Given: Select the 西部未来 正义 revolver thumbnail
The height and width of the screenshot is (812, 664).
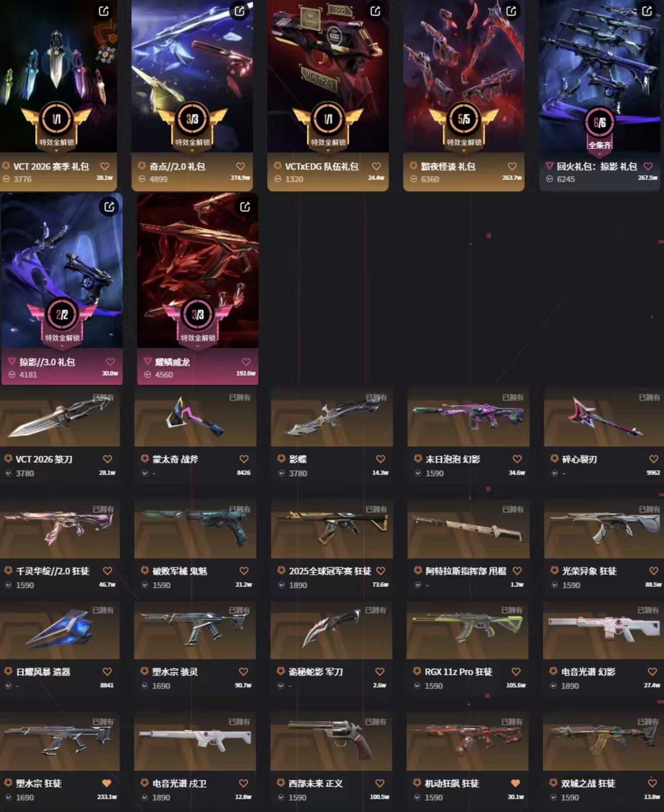Looking at the screenshot, I should [331, 742].
